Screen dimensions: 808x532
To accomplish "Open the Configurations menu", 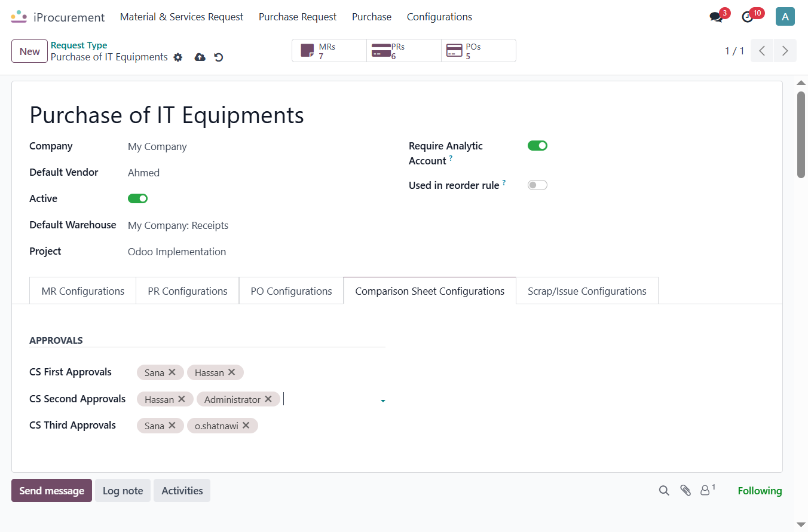I will (439, 17).
